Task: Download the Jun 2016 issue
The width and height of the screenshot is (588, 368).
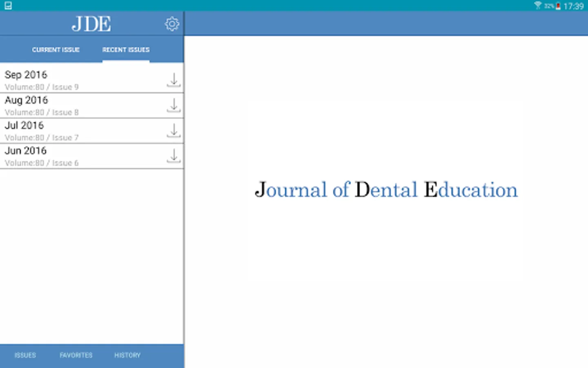Action: point(174,156)
